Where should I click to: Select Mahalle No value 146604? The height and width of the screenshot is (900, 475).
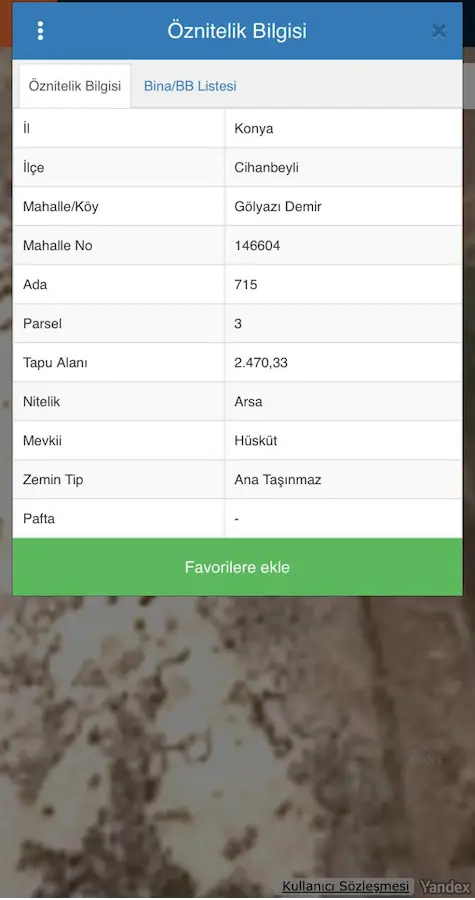tap(257, 246)
